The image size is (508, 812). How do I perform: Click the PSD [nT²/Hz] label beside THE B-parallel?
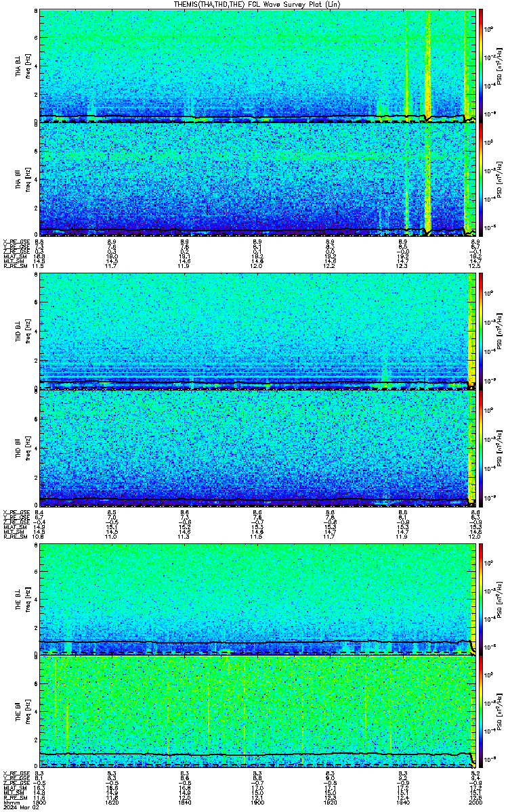pos(499,713)
